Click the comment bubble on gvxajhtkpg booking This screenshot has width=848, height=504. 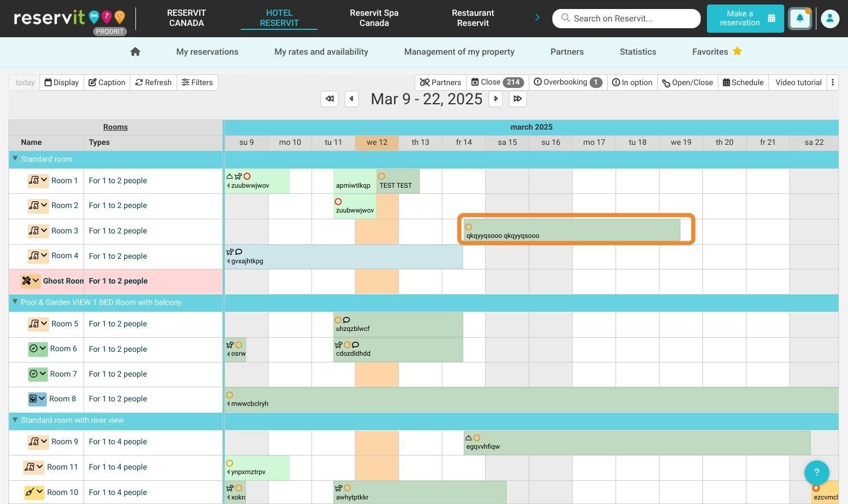pos(239,252)
